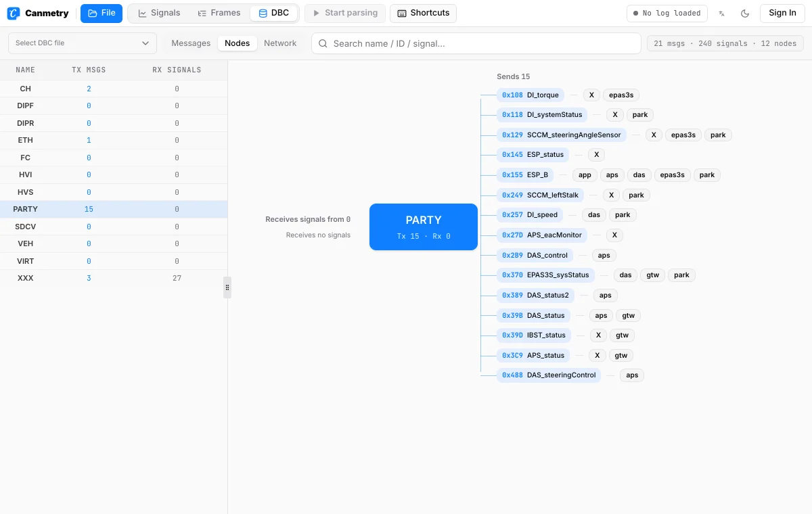812x514 pixels.
Task: Open the File menu button
Action: click(x=101, y=13)
